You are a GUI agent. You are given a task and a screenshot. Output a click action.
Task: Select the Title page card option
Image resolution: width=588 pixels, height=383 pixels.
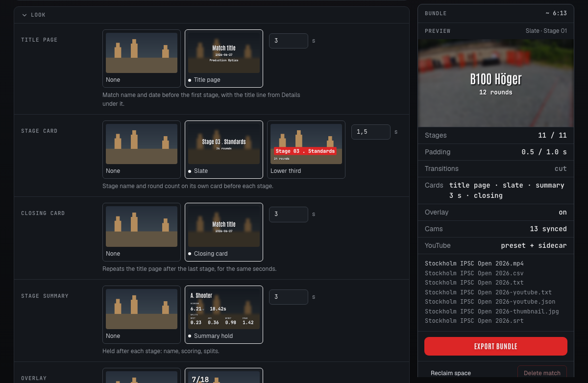[x=224, y=58]
